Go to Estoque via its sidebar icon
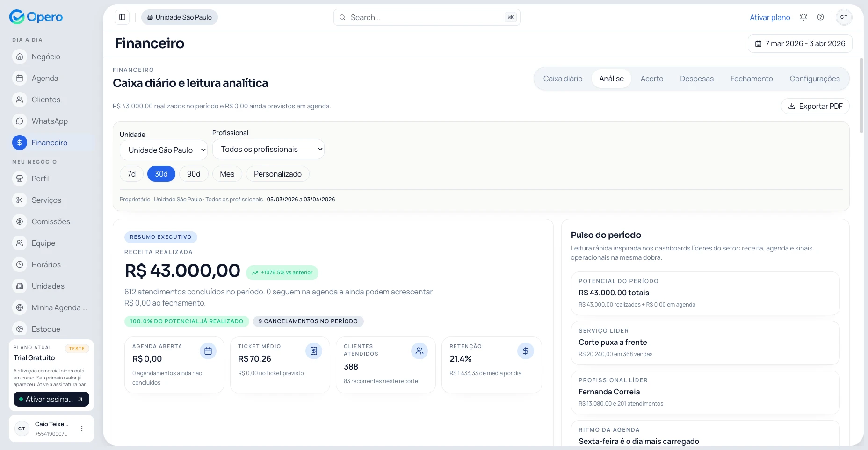The height and width of the screenshot is (450, 868). click(19, 329)
